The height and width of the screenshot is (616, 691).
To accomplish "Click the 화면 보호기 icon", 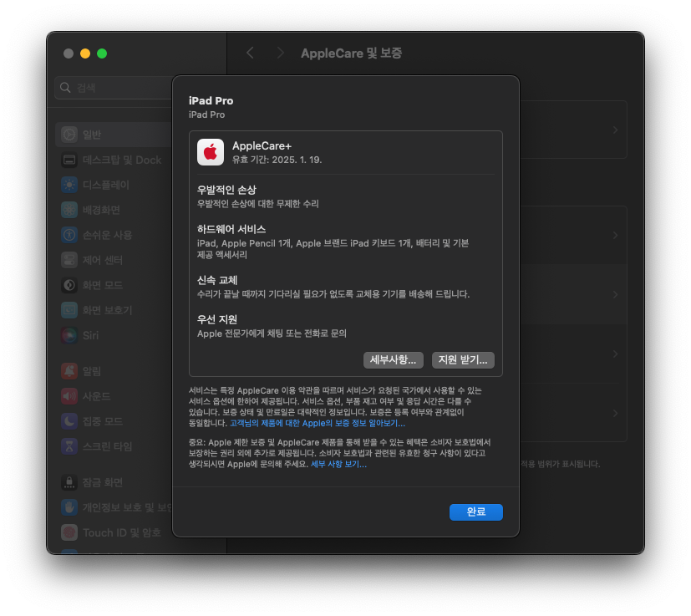I will (69, 310).
